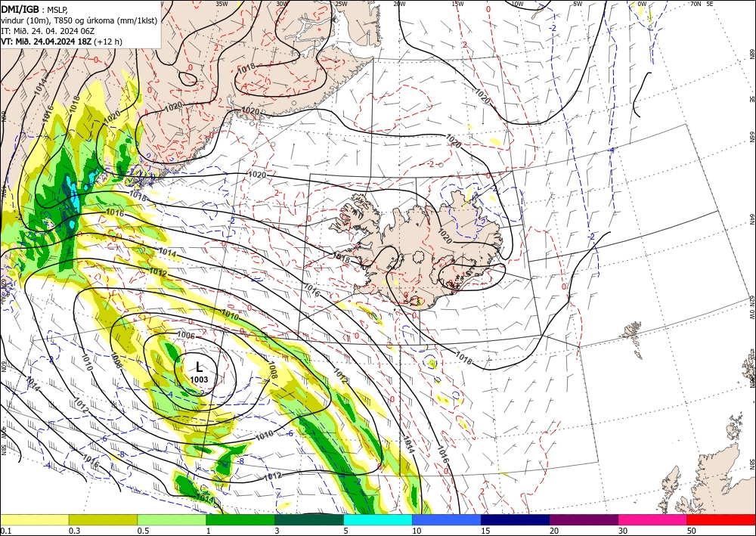Click the '50' legend scale value
The height and width of the screenshot is (536, 756).
click(692, 531)
